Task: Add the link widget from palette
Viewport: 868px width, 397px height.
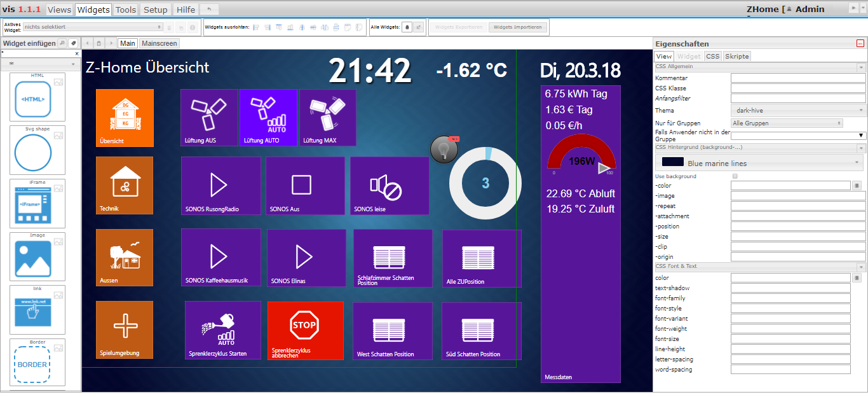Action: click(x=37, y=310)
